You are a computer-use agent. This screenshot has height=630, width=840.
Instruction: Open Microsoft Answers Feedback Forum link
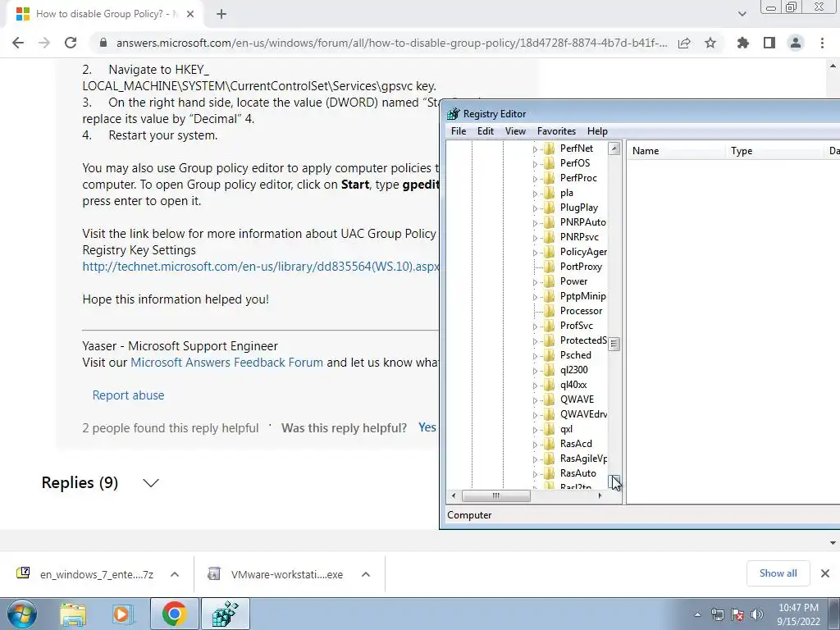click(x=226, y=363)
